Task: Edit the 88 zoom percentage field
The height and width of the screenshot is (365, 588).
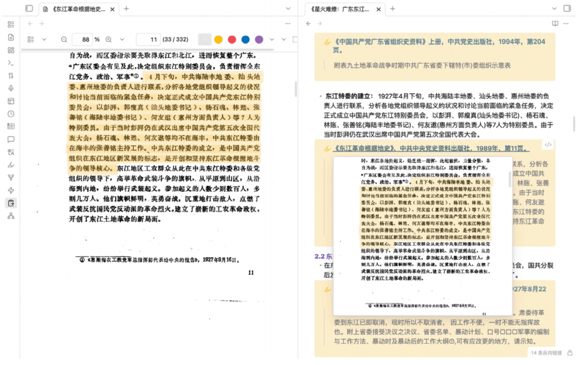Action: pyautogui.click(x=83, y=39)
